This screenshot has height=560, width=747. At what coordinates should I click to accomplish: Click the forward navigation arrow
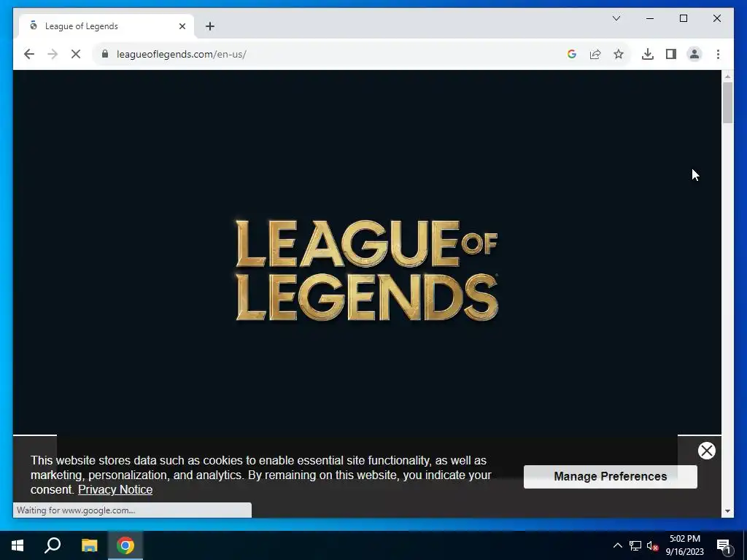pos(53,54)
